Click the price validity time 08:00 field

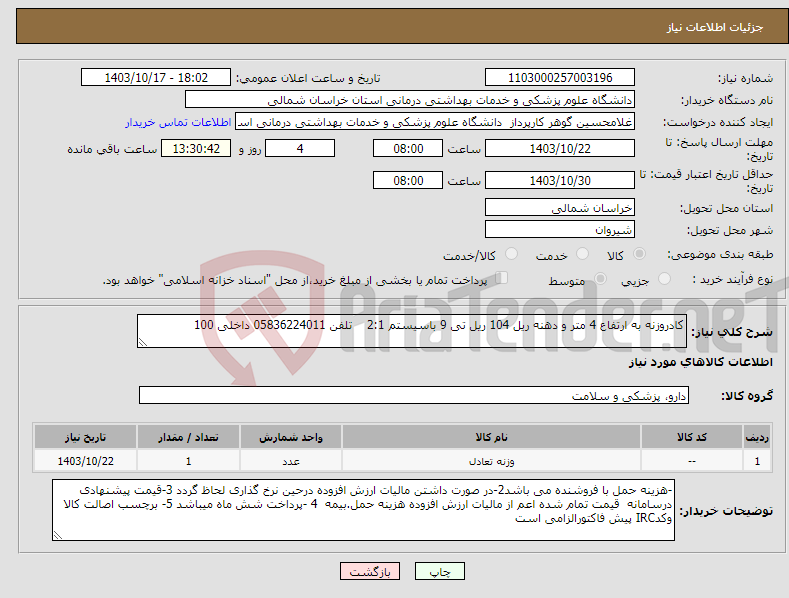tap(408, 180)
